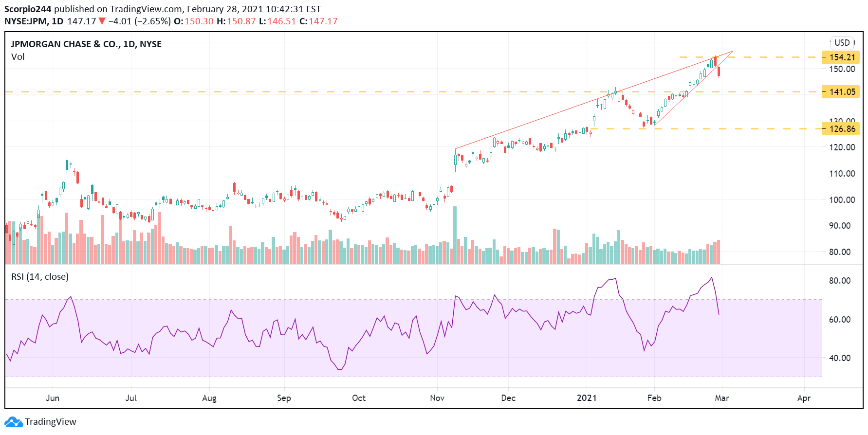Click the Aug label on time axis
This screenshot has width=868, height=435.
tap(209, 398)
